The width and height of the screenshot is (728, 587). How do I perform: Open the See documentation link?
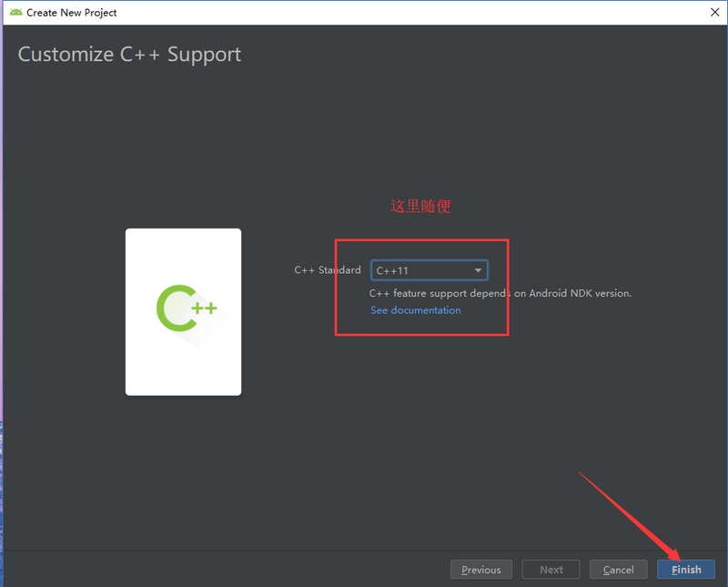[x=416, y=310]
